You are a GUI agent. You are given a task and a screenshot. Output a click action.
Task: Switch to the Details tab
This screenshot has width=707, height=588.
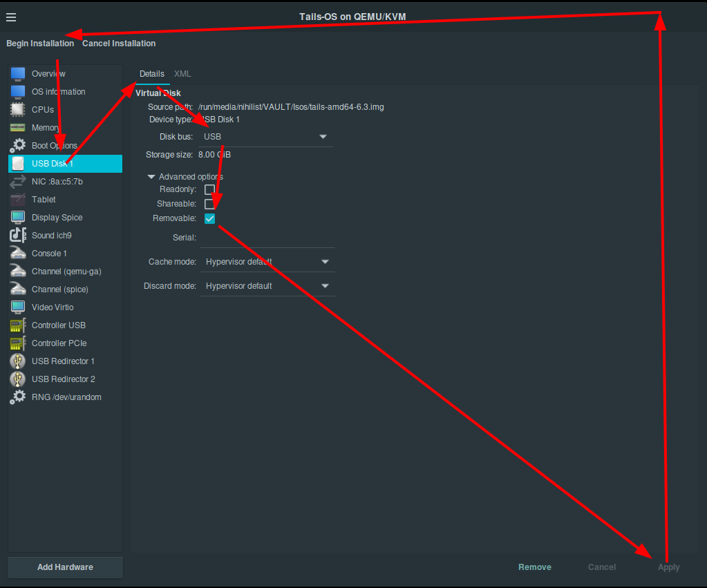point(152,74)
